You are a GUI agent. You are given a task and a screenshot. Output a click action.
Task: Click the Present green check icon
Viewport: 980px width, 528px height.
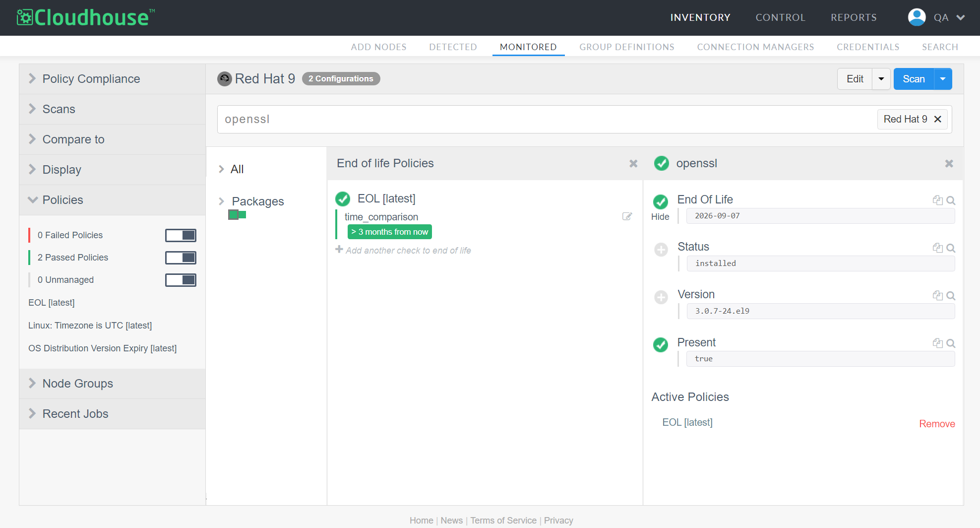(x=661, y=344)
